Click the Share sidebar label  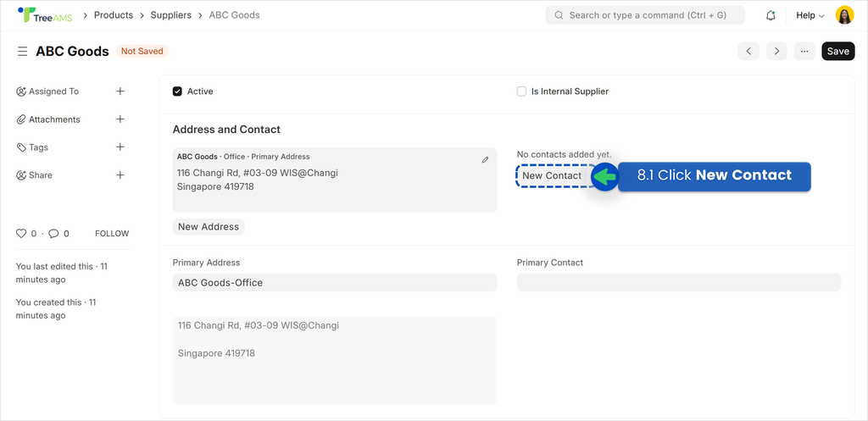[41, 175]
